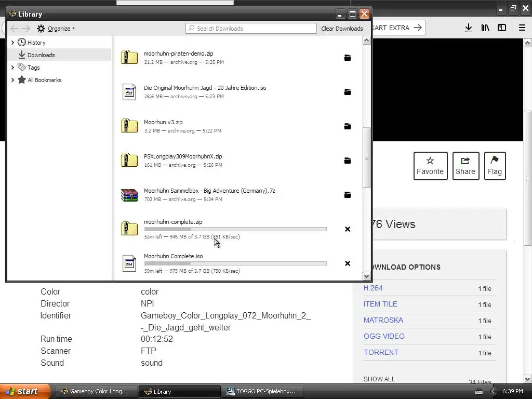Click the 20 Jahre Edition.iso file icon
The height and width of the screenshot is (399, 532).
point(129,92)
